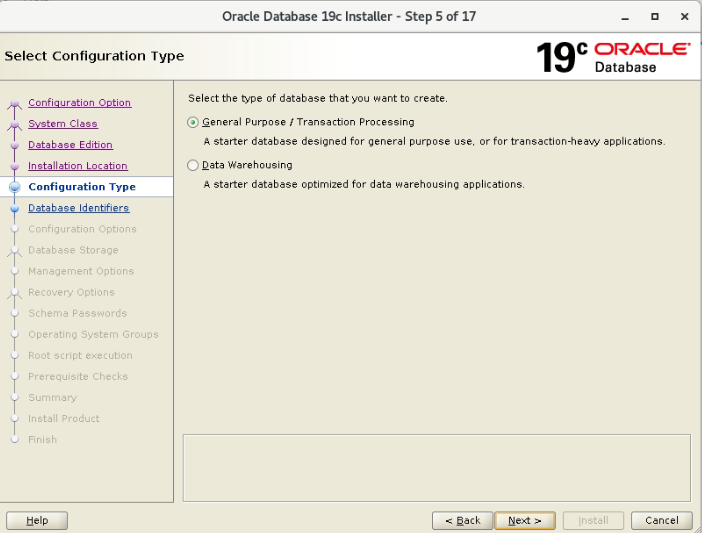702x533 pixels.
Task: Click the step bullet beside Installation Location
Action: (x=14, y=166)
